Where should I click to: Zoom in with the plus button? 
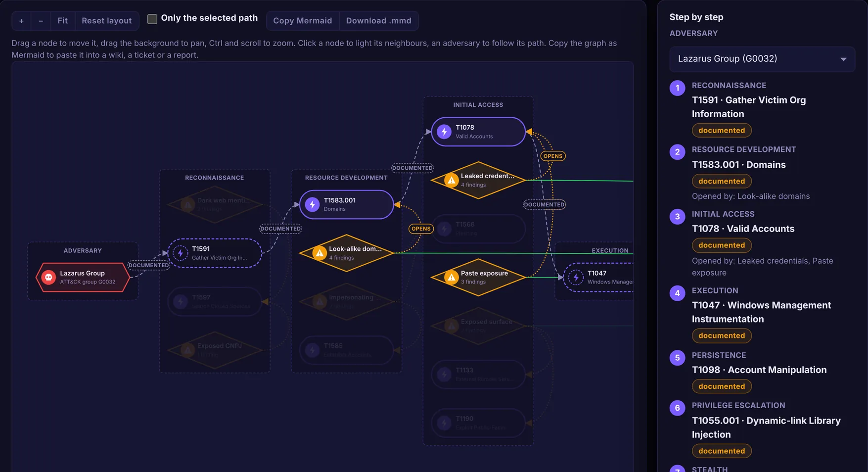coord(21,21)
